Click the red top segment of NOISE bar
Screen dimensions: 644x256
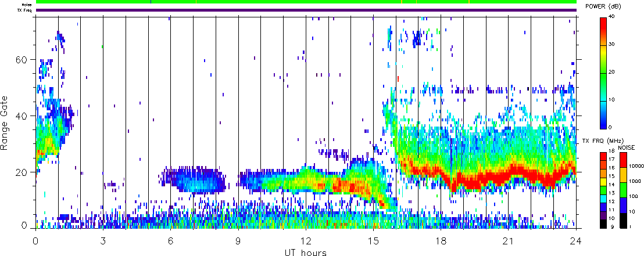624,160
